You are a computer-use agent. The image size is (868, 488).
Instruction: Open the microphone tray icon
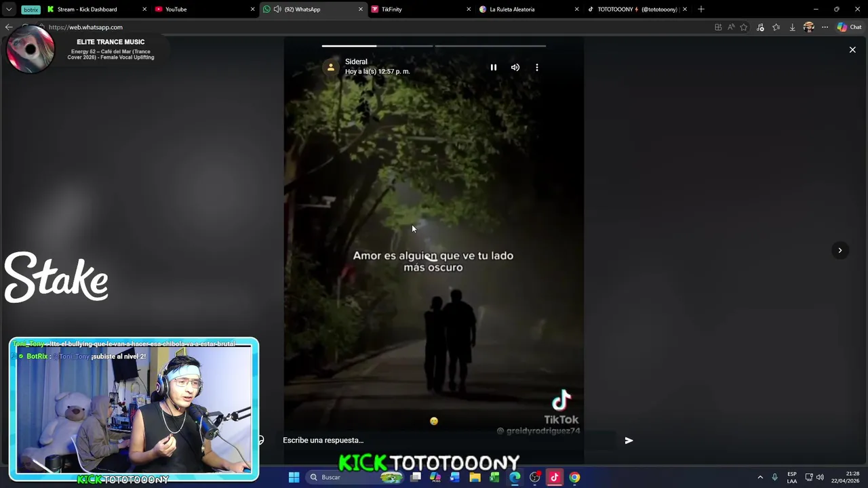pos(774,477)
